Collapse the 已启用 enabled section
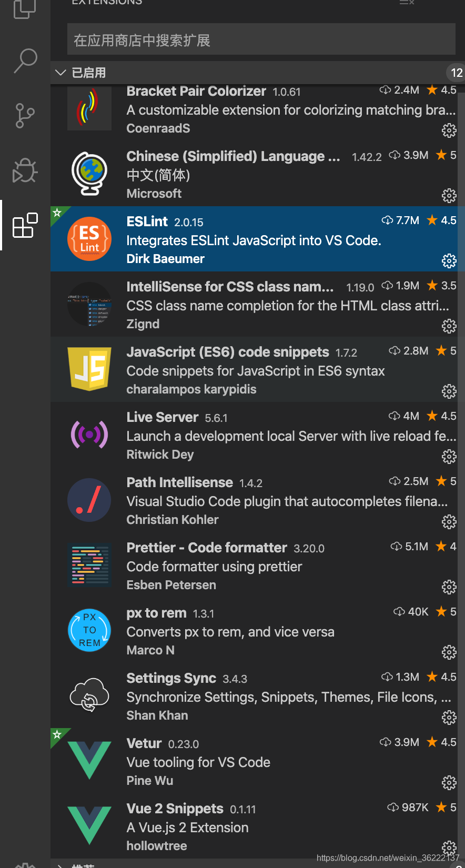The height and width of the screenshot is (868, 465). pos(61,73)
